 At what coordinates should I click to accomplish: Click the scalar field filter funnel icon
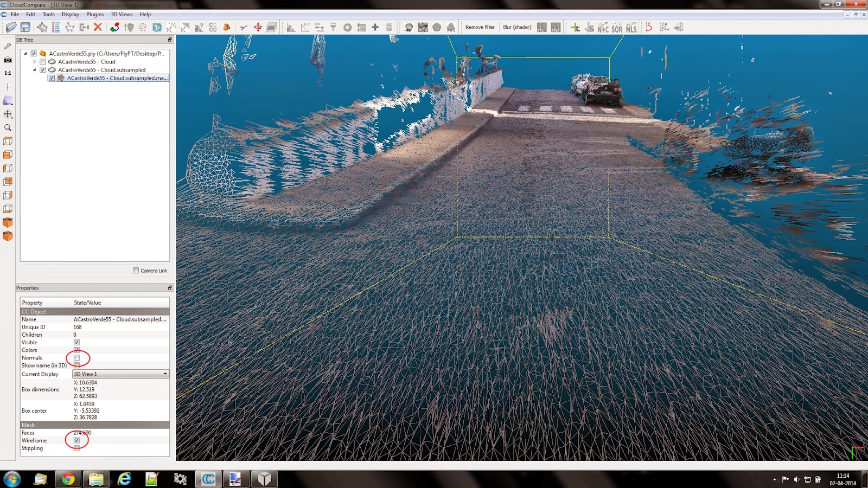coord(333,27)
